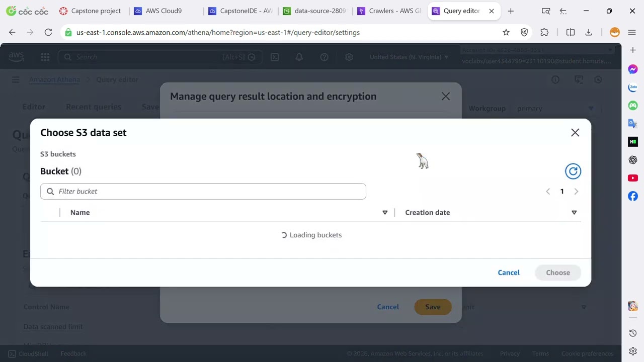Switch to Crawlers - AWS Glue tab
Image resolution: width=644 pixels, height=362 pixels.
click(390, 11)
